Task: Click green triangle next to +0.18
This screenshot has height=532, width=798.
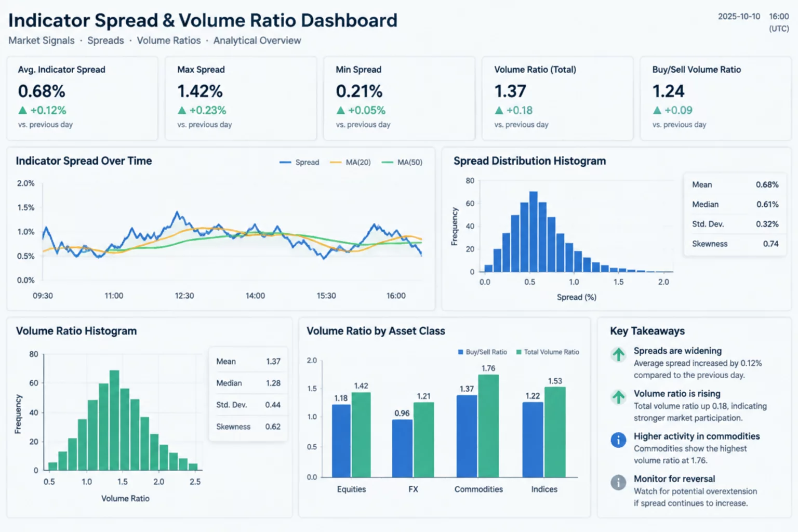Action: click(x=499, y=110)
